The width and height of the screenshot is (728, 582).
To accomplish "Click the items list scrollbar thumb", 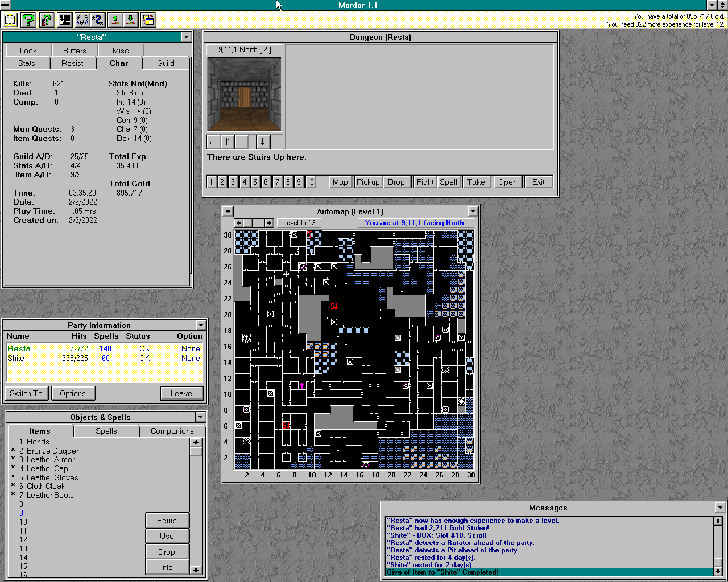I will click(196, 451).
